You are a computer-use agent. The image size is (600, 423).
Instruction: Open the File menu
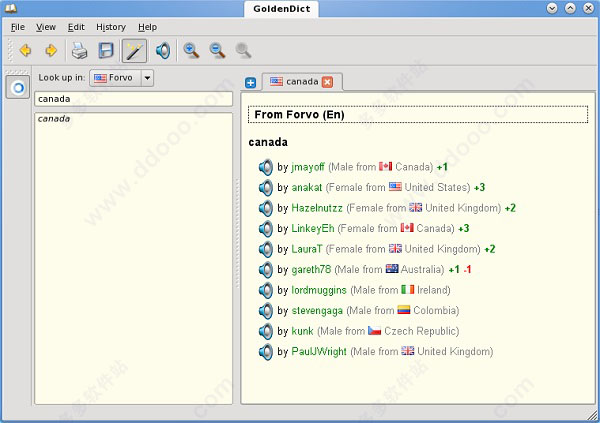(x=18, y=27)
